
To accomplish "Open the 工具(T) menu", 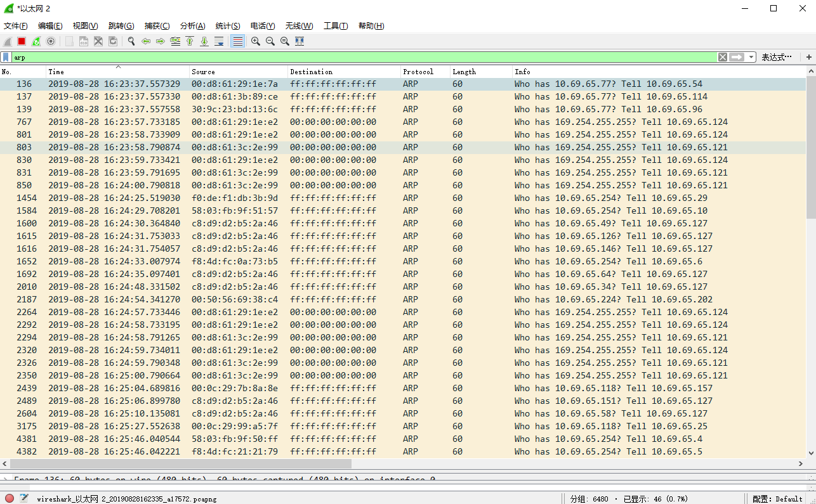I will tap(336, 26).
